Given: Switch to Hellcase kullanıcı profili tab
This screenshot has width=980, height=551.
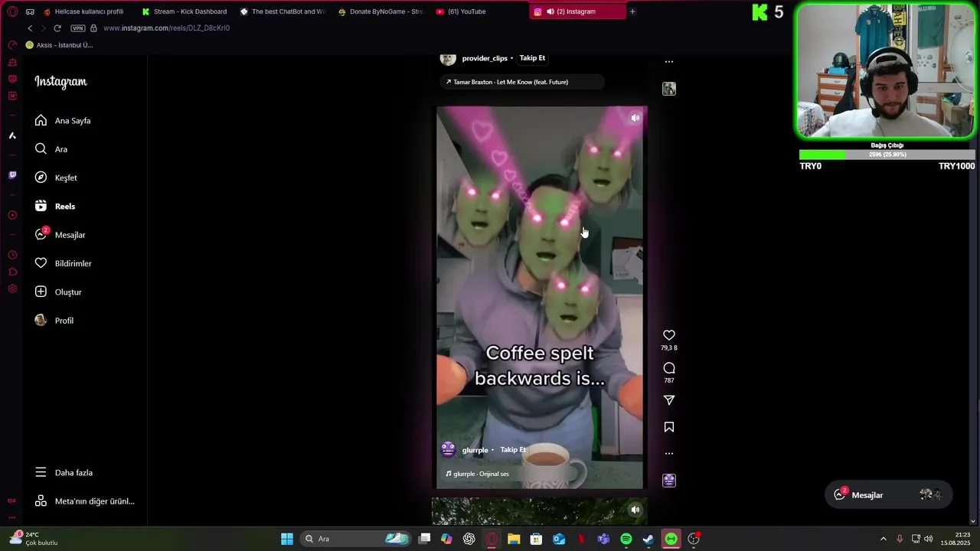Looking at the screenshot, I should pos(83,11).
